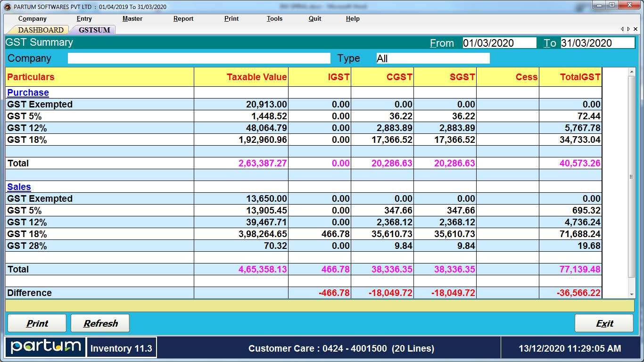This screenshot has height=362, width=644.
Task: Open the Report menu
Action: click(x=183, y=19)
